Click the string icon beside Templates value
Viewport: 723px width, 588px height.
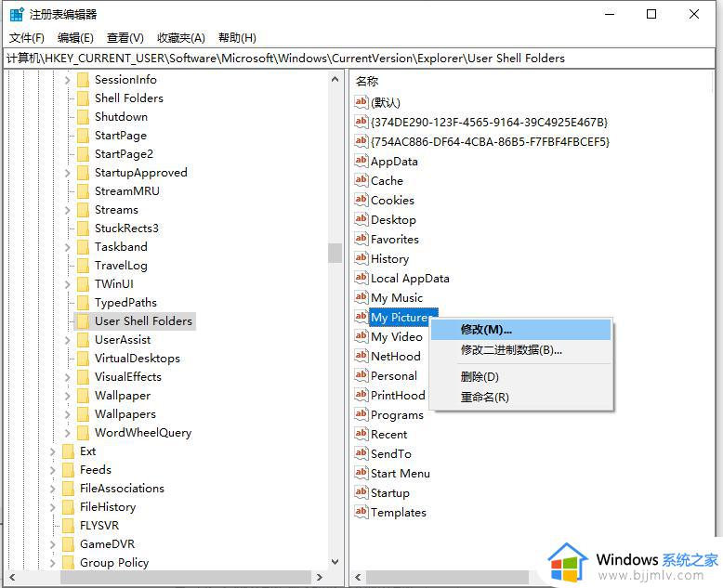[x=361, y=512]
